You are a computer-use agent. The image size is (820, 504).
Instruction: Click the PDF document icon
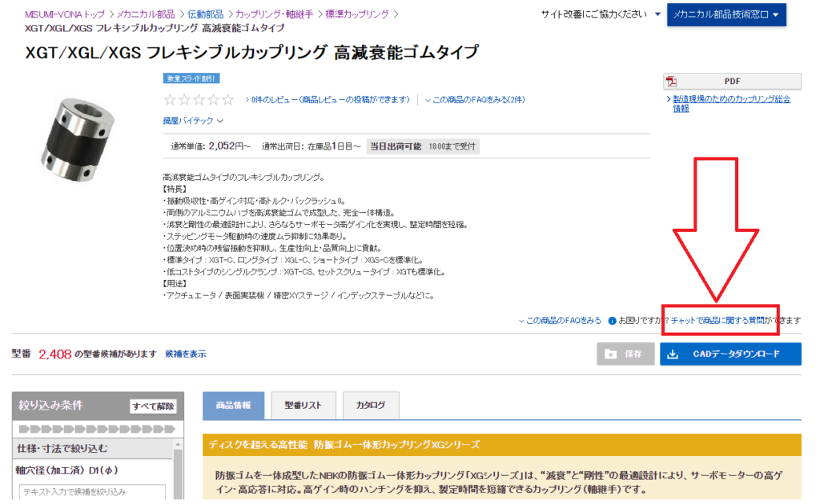point(673,82)
